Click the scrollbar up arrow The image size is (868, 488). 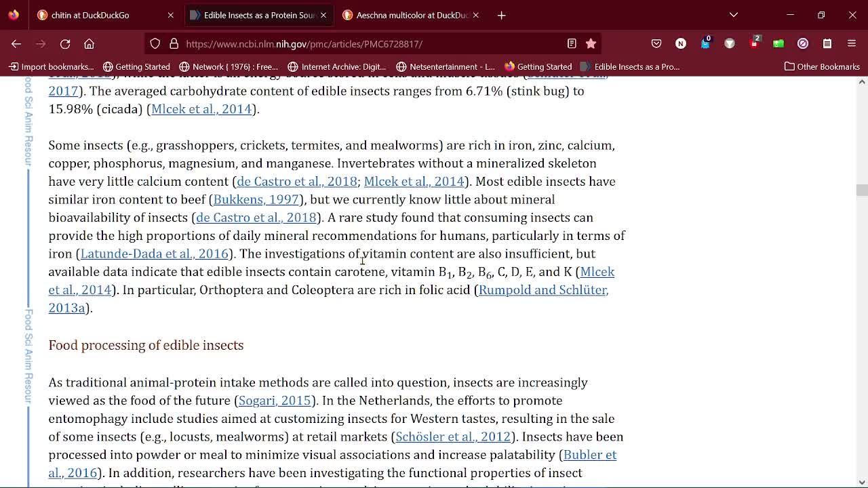(x=862, y=81)
